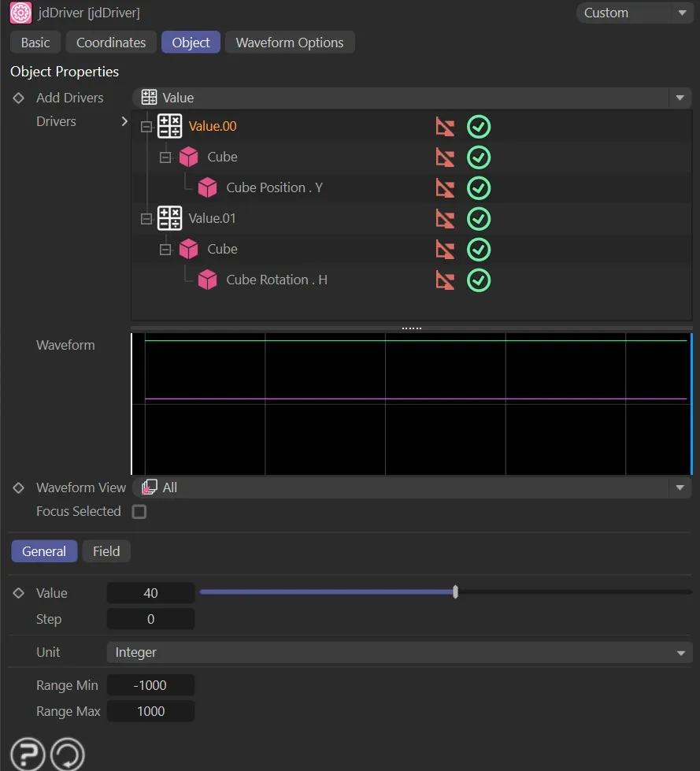Click the Add Drivers button
Screen dimensions: 700x771
69,97
